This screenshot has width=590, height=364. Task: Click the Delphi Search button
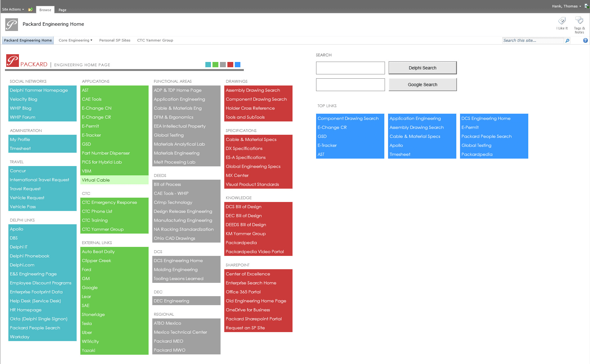pos(422,68)
